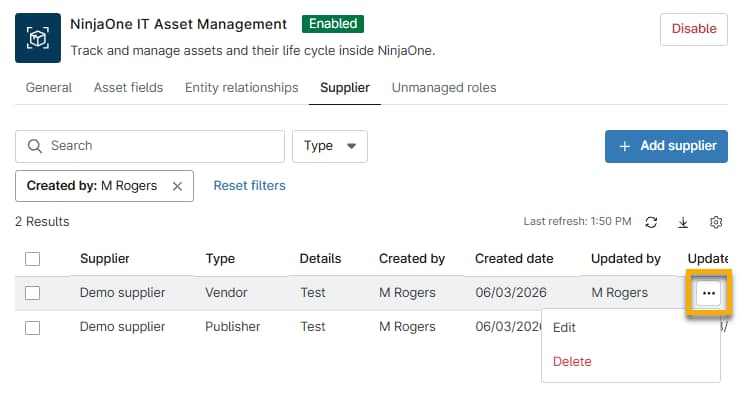742x393 pixels.
Task: Click the Updated by column header
Action: pos(626,259)
